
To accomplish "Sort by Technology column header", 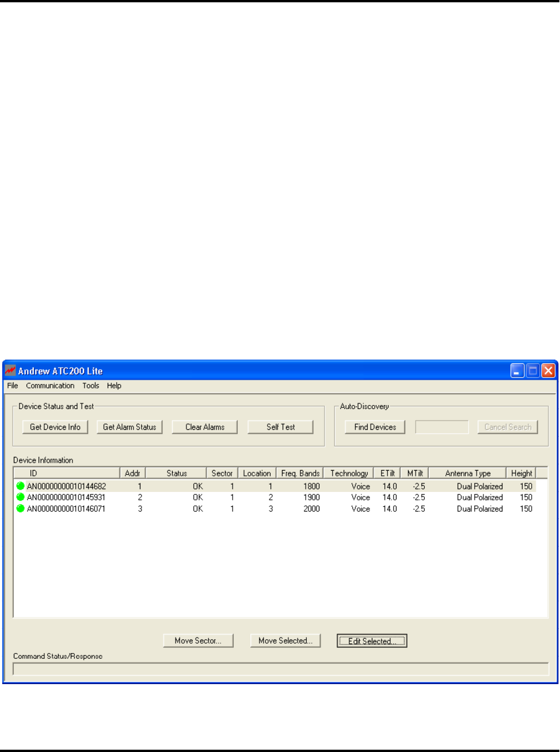I will tap(349, 473).
